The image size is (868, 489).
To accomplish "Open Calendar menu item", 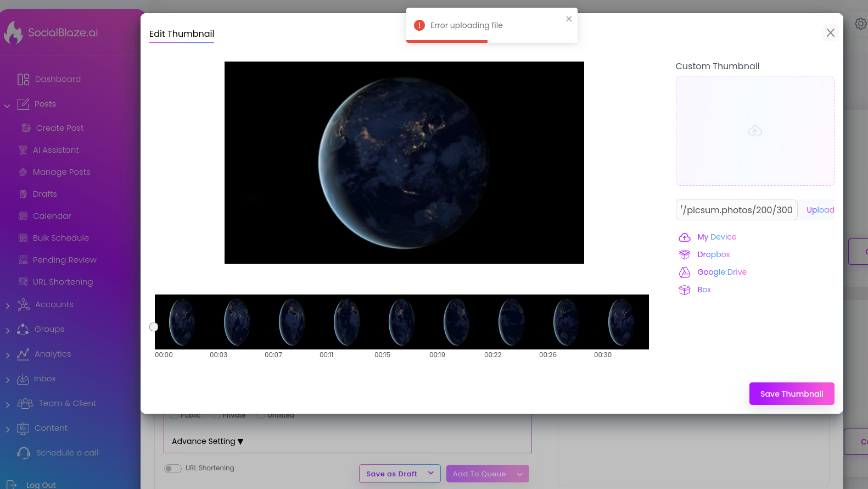I will 52,216.
